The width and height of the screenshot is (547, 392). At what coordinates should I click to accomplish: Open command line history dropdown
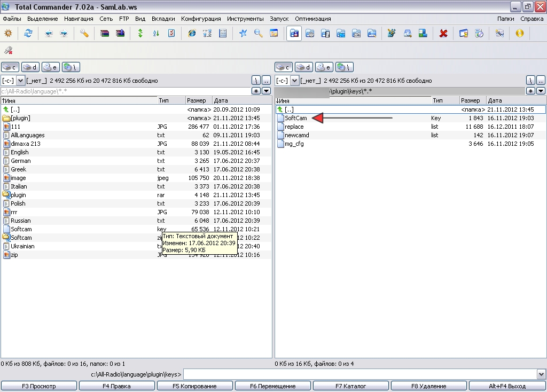(541, 374)
